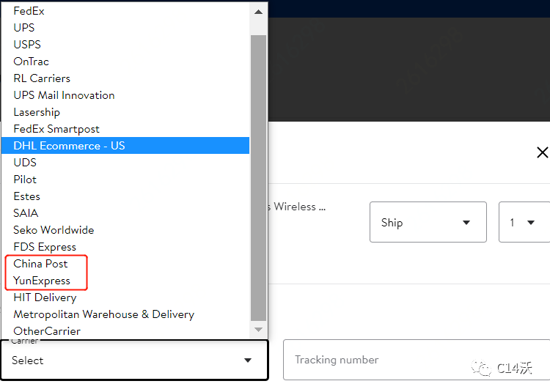This screenshot has height=392, width=550.
Task: Choose Metropolitan Warehouse & Delivery
Action: tap(103, 314)
